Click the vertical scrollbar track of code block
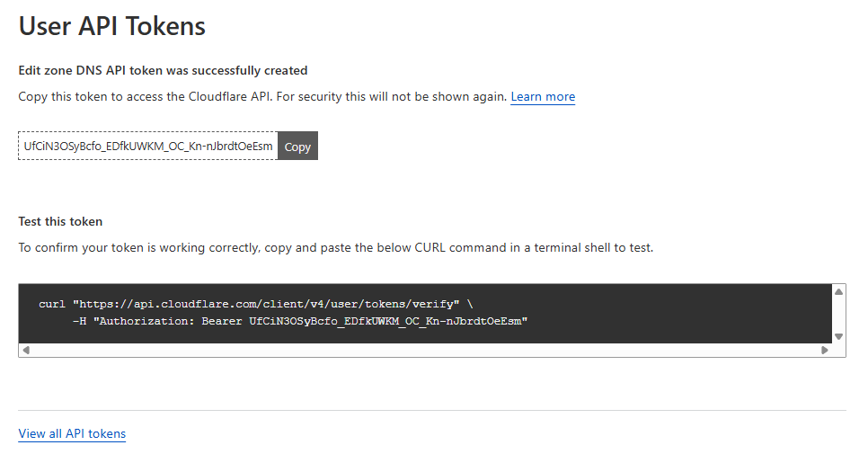 [838, 314]
